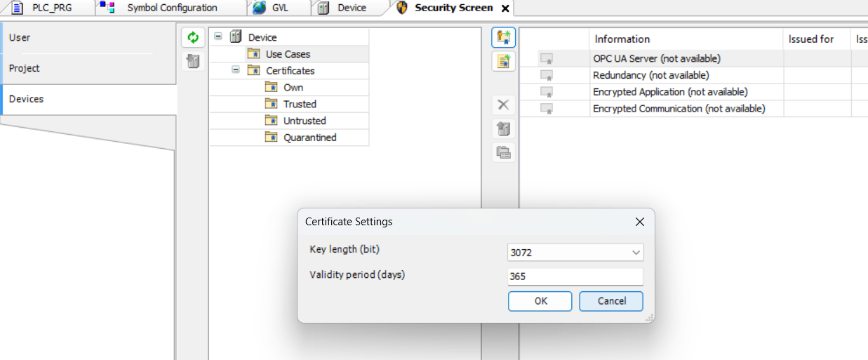This screenshot has height=360, width=868.
Task: Select Encrypted Communication (not available) row
Action: tap(693, 109)
